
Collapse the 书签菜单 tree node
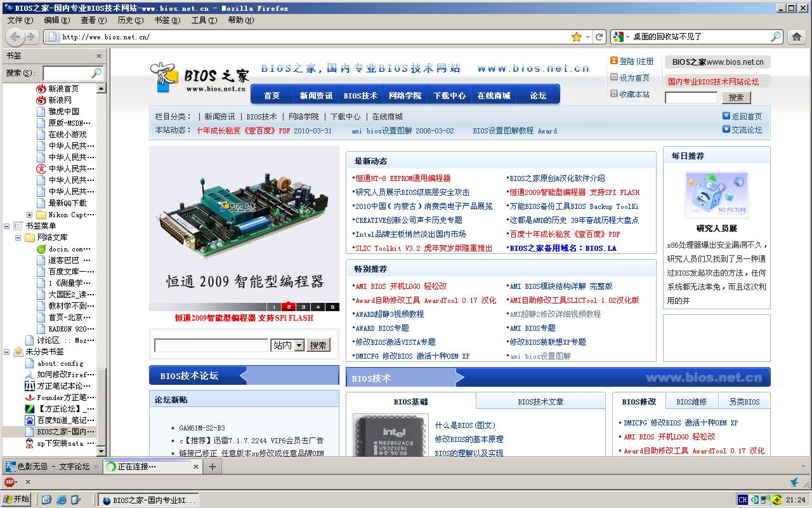pyautogui.click(x=7, y=226)
